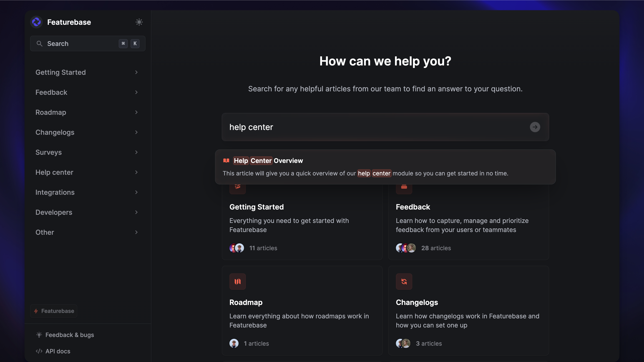Open the Surveys sidebar item
The height and width of the screenshot is (362, 644).
(48, 152)
